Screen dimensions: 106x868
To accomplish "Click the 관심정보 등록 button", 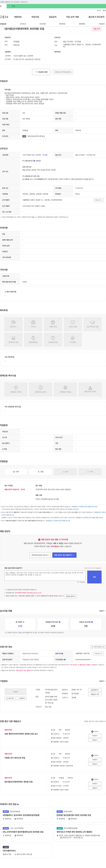I will click(41, 72).
